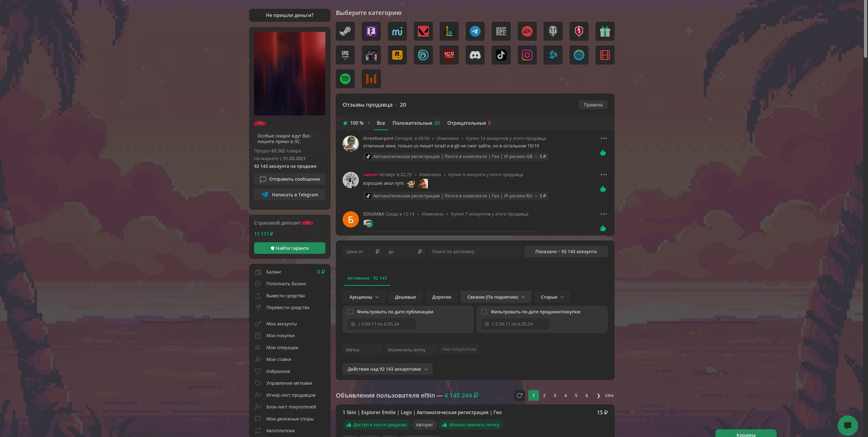Sort by Дорогие button
Viewport: 868px width, 437px height.
pyautogui.click(x=441, y=297)
